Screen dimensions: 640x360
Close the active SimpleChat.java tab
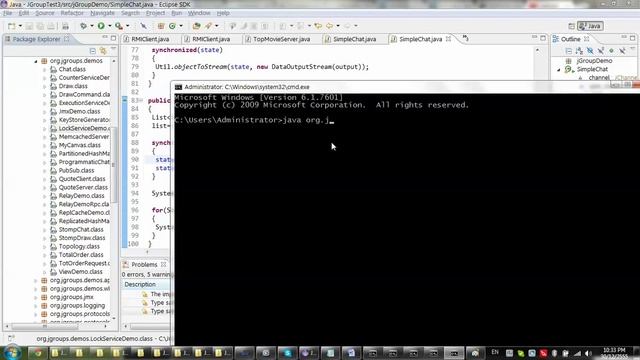click(449, 39)
